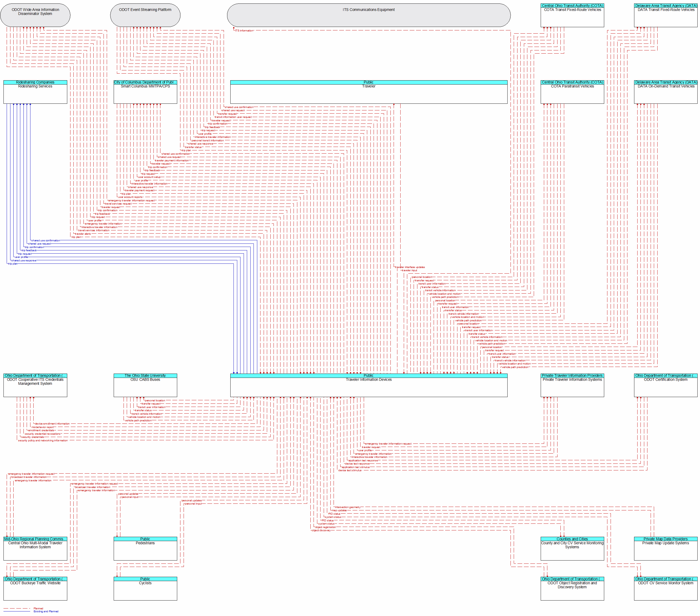Screen dimensions: 700x616
Task: Open ODOT Object Registration and Discovery System box
Action: [572, 589]
